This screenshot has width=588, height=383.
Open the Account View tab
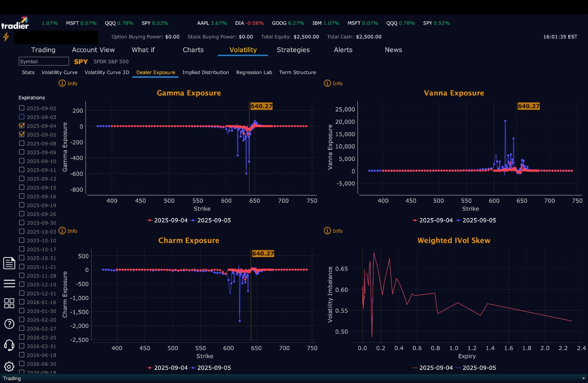point(93,50)
